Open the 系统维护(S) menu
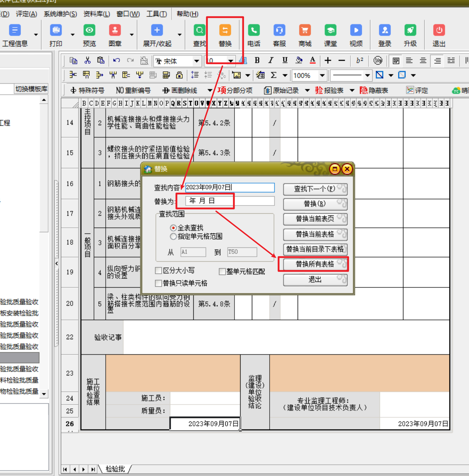Screen dimensions: 469x476 pos(60,14)
